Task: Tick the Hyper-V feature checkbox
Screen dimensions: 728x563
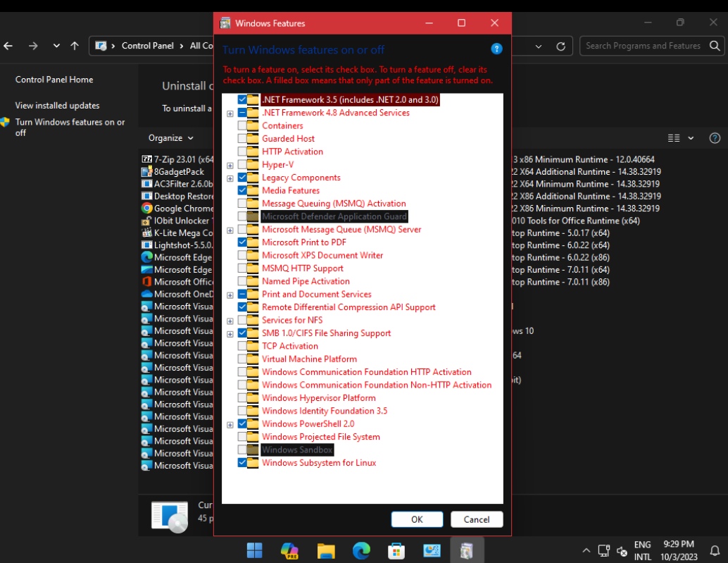Action: (242, 164)
